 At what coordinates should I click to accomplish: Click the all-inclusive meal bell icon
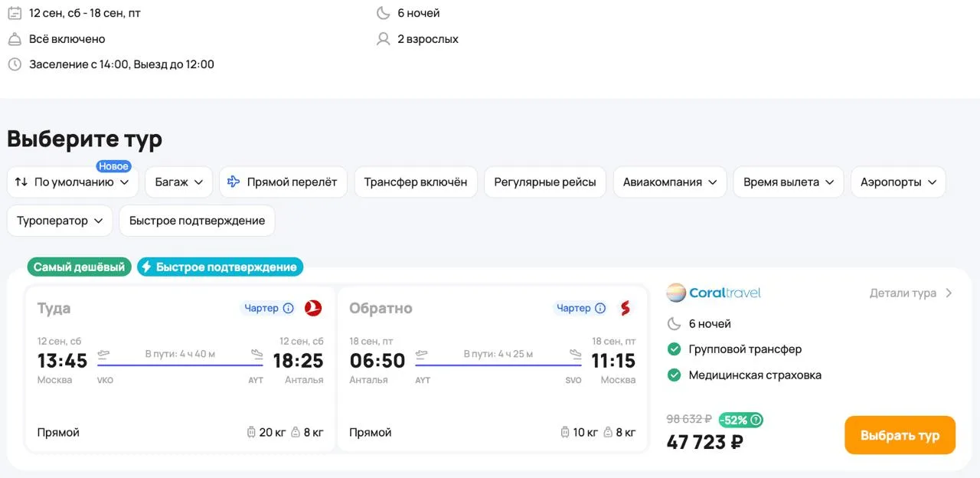(15, 39)
